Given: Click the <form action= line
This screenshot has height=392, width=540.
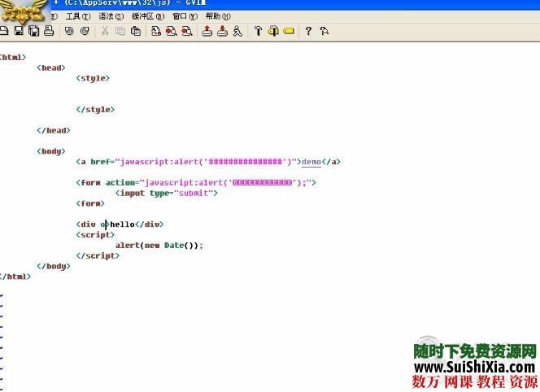Looking at the screenshot, I should (x=196, y=182).
